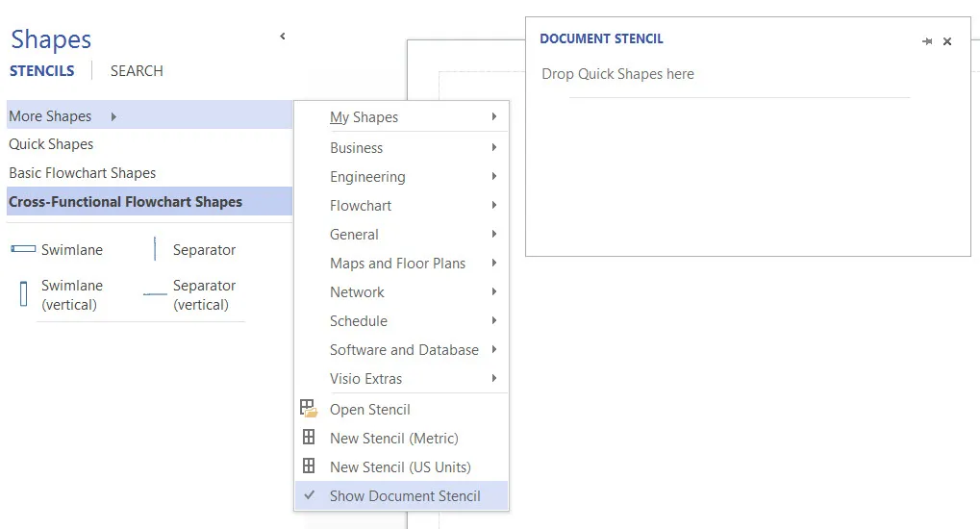Click the New Stencil (US Units) grid icon
Image resolution: width=980 pixels, height=529 pixels.
coord(309,466)
